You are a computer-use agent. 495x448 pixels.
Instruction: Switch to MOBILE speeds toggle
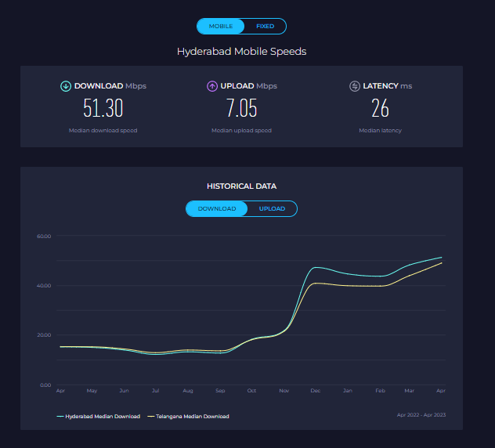[220, 27]
